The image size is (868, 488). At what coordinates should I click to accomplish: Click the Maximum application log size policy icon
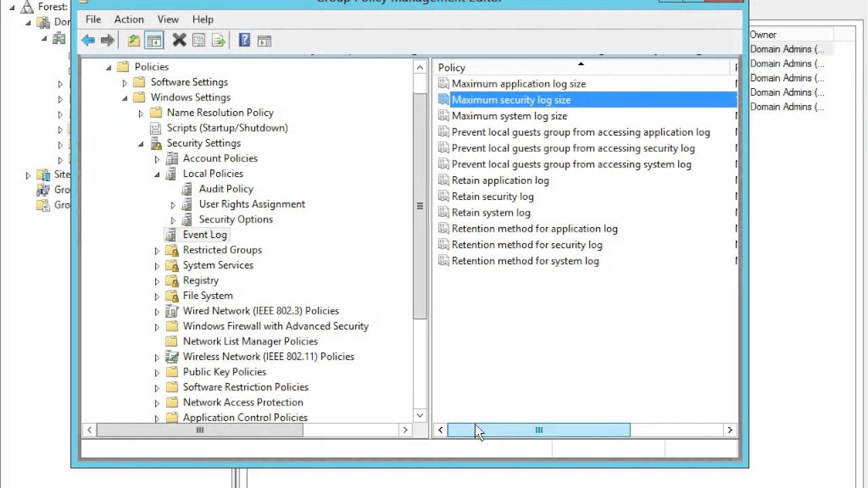tap(443, 83)
